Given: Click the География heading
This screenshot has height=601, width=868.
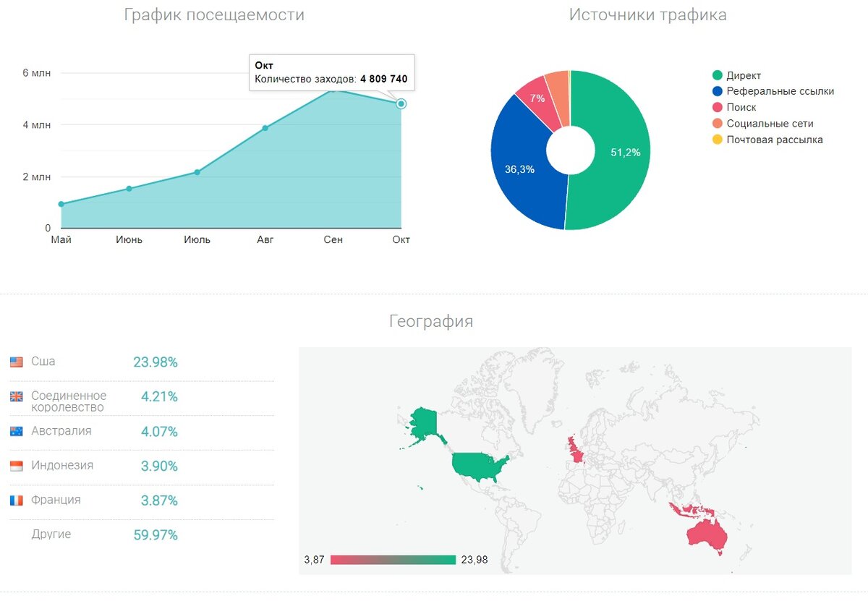Looking at the screenshot, I should 431,321.
